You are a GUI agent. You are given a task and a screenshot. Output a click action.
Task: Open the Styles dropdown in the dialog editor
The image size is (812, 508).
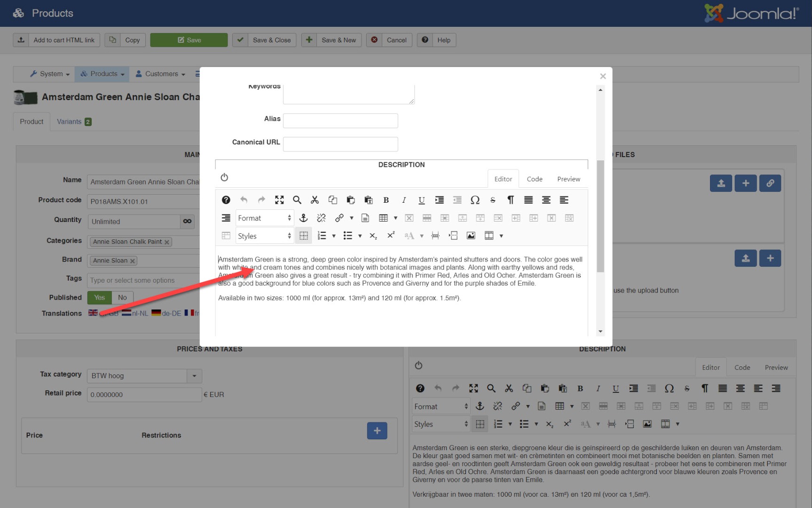click(265, 236)
